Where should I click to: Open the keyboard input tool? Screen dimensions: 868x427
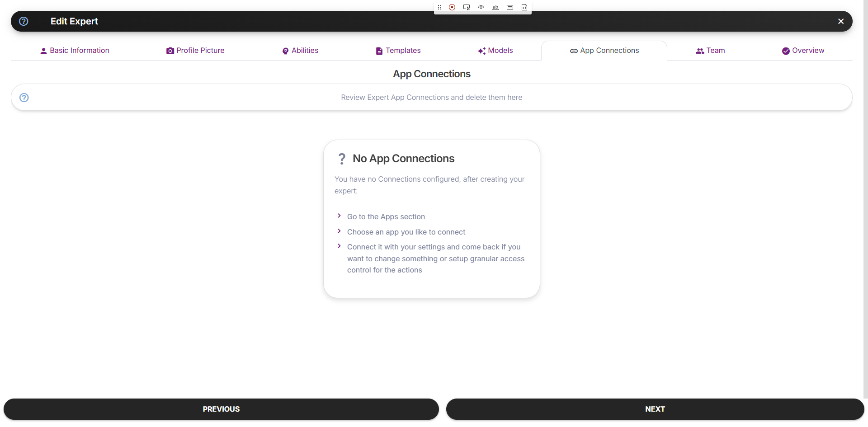(x=510, y=7)
